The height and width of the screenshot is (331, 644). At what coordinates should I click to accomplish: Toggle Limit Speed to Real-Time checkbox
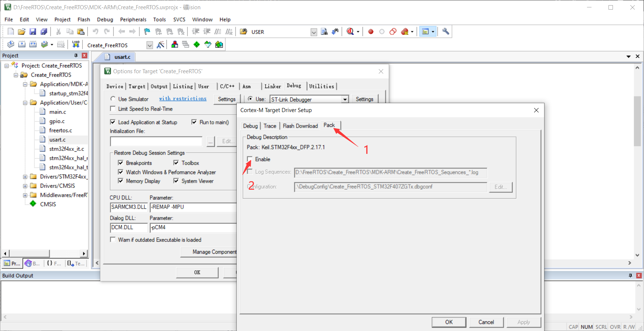[113, 109]
